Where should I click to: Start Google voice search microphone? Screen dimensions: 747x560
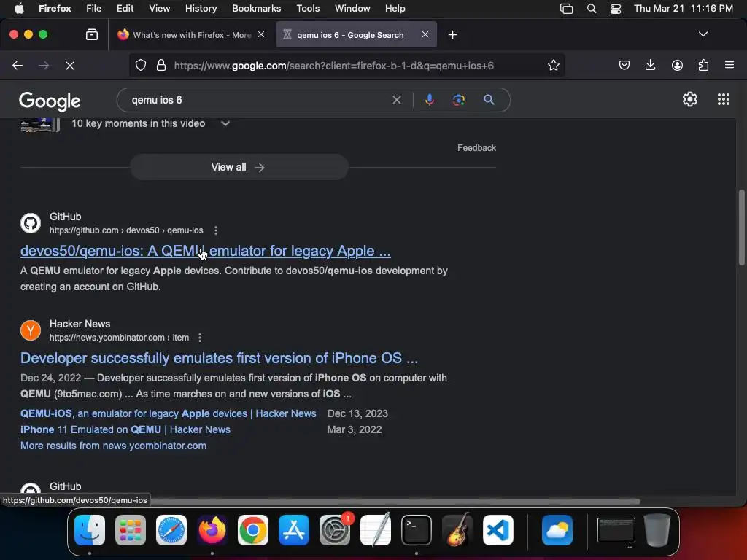click(429, 99)
